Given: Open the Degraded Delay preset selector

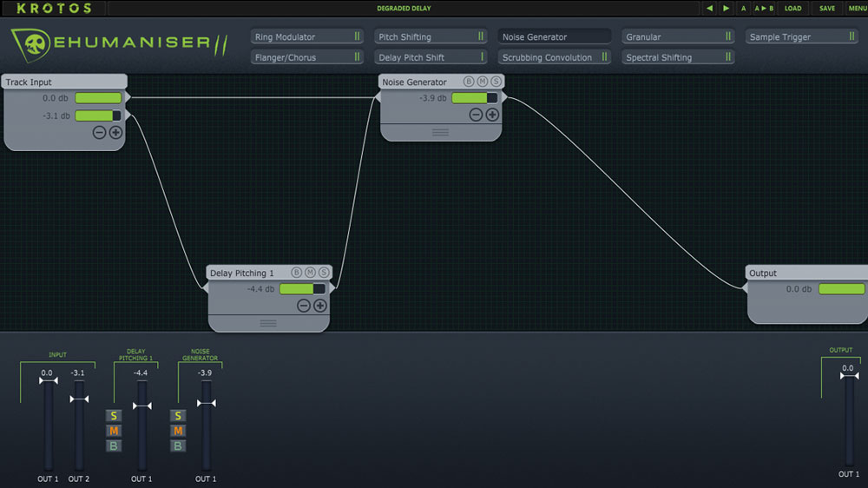Looking at the screenshot, I should pos(404,9).
